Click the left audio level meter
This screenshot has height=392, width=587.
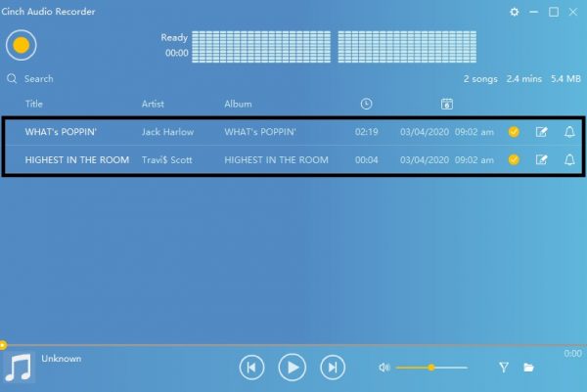tap(261, 47)
